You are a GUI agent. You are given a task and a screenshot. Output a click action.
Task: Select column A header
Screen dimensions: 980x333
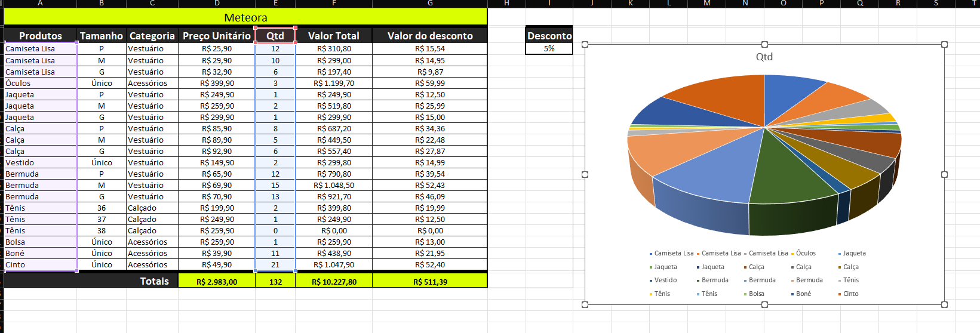tap(41, 3)
